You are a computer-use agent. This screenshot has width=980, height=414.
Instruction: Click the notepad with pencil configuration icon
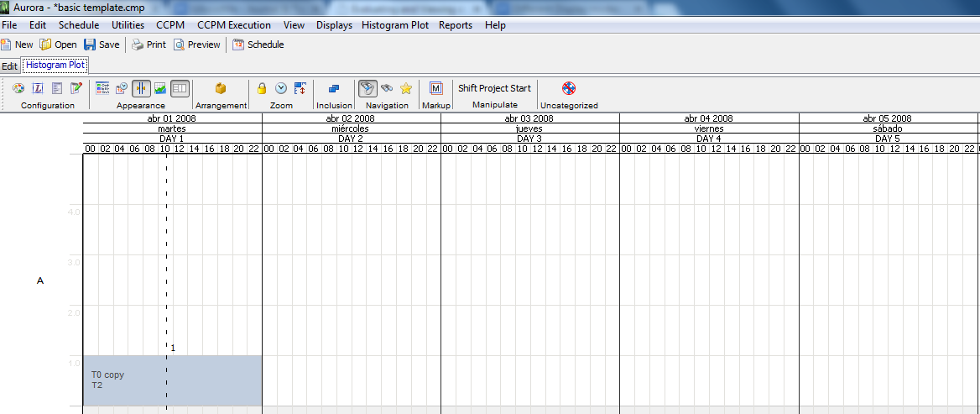(x=77, y=88)
